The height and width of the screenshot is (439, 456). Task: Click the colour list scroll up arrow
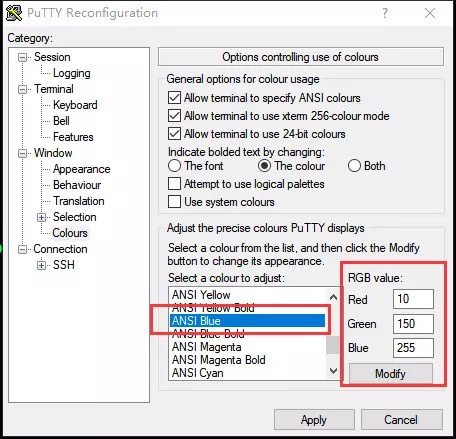pos(333,297)
